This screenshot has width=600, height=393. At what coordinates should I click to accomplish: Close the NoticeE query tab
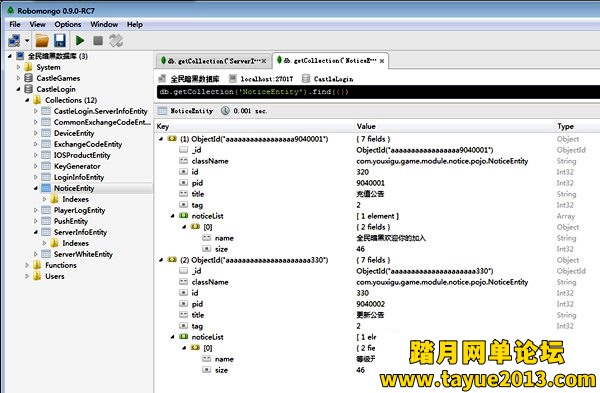pyautogui.click(x=382, y=61)
